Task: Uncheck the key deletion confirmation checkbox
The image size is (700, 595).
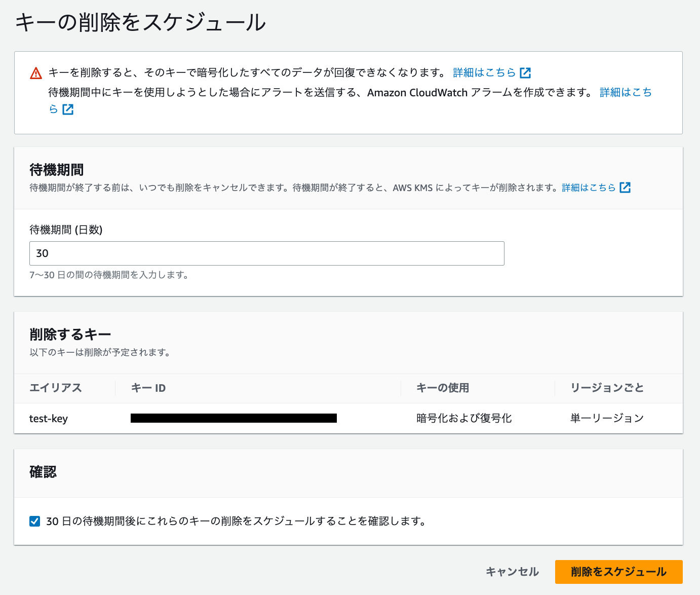Action: 34,521
